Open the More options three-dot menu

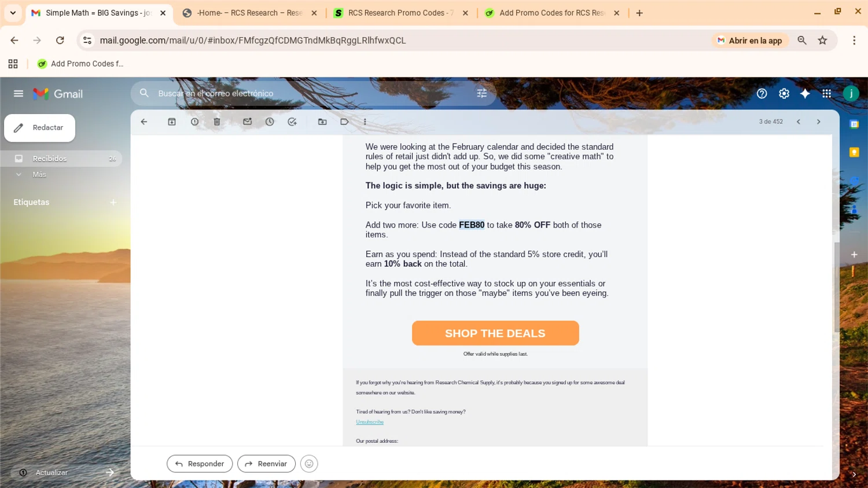coord(365,122)
